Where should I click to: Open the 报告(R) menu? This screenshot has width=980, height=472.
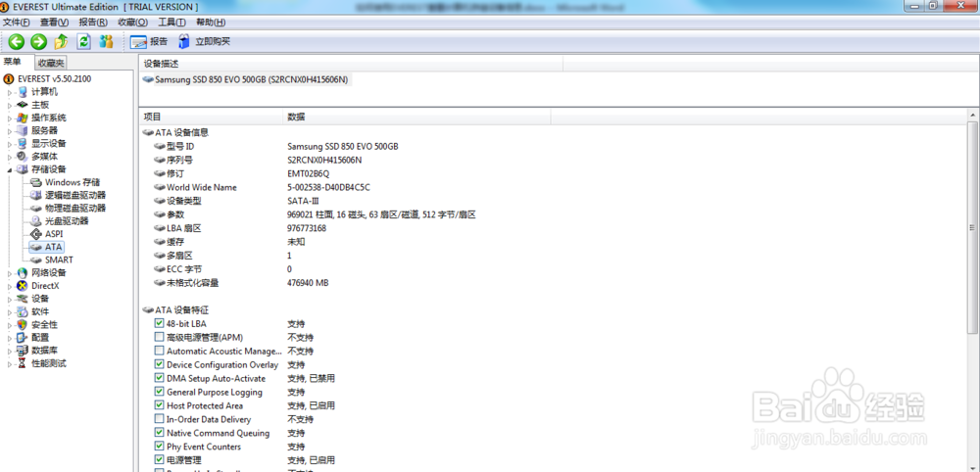(x=93, y=23)
